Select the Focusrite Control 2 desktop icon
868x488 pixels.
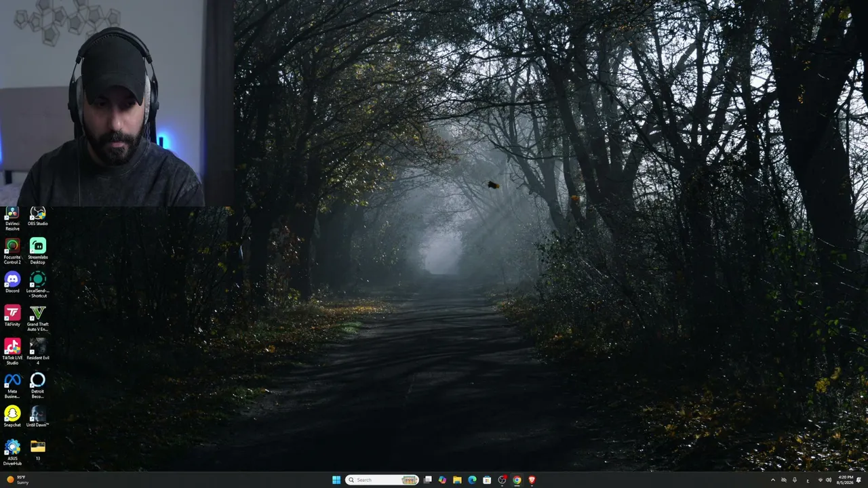[x=12, y=251]
